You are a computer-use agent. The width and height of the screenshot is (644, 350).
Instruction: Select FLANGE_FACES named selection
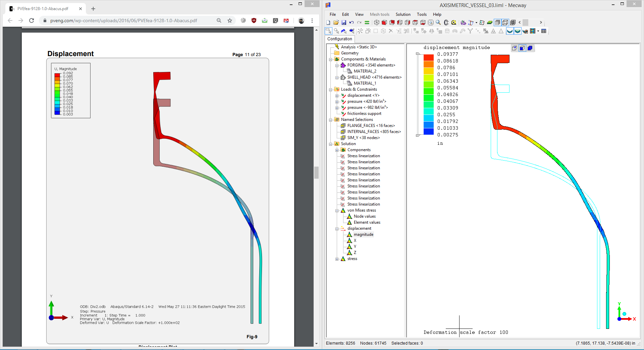[371, 126]
